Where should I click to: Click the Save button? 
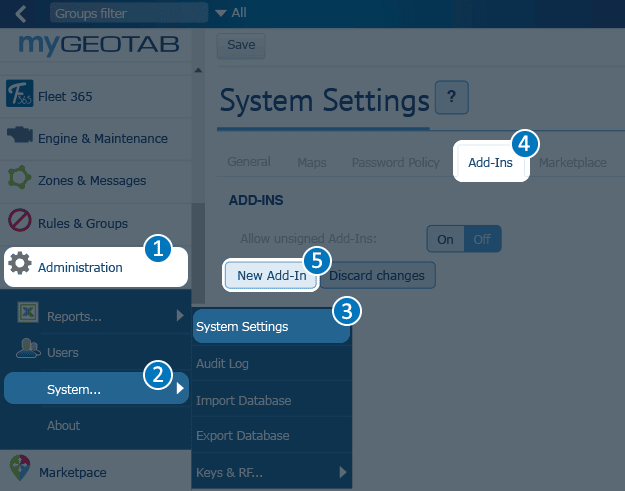241,45
